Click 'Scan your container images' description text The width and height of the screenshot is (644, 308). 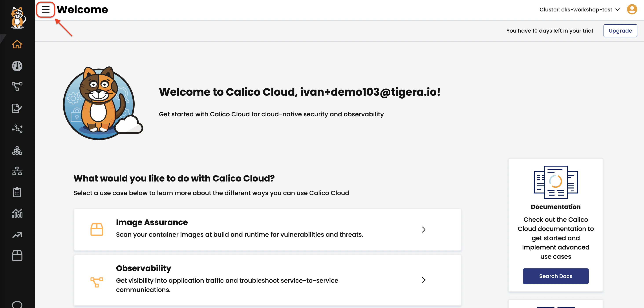coord(240,235)
